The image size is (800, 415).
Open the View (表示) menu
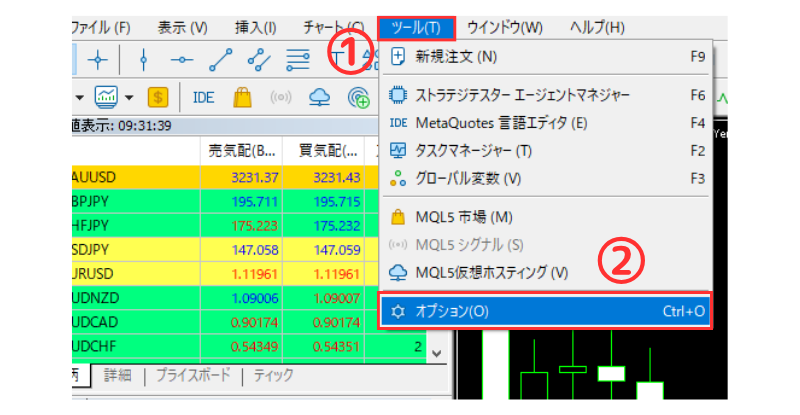[x=183, y=28]
